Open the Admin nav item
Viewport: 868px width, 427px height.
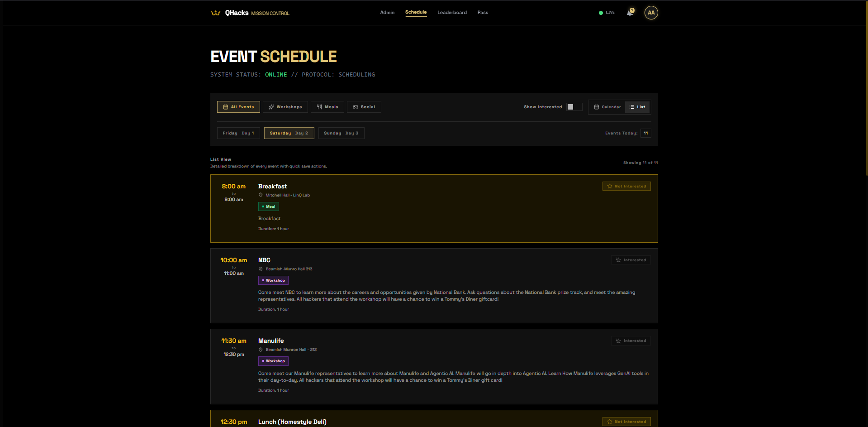pos(387,13)
